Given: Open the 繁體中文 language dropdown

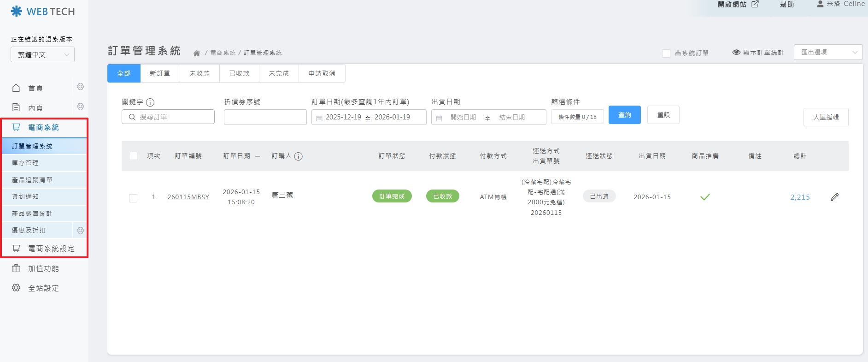Looking at the screenshot, I should [42, 54].
